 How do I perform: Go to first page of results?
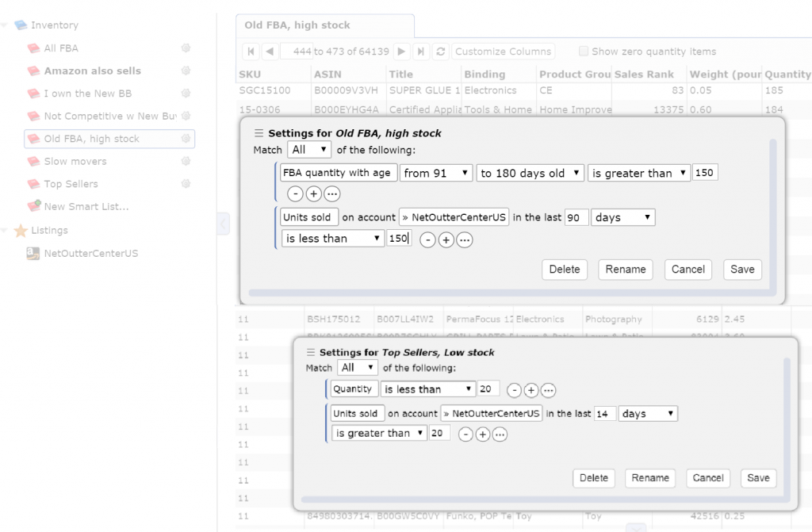tap(251, 52)
